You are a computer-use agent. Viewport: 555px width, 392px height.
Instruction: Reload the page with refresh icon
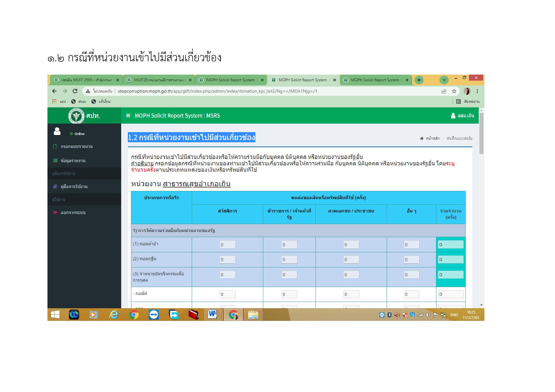click(x=75, y=91)
